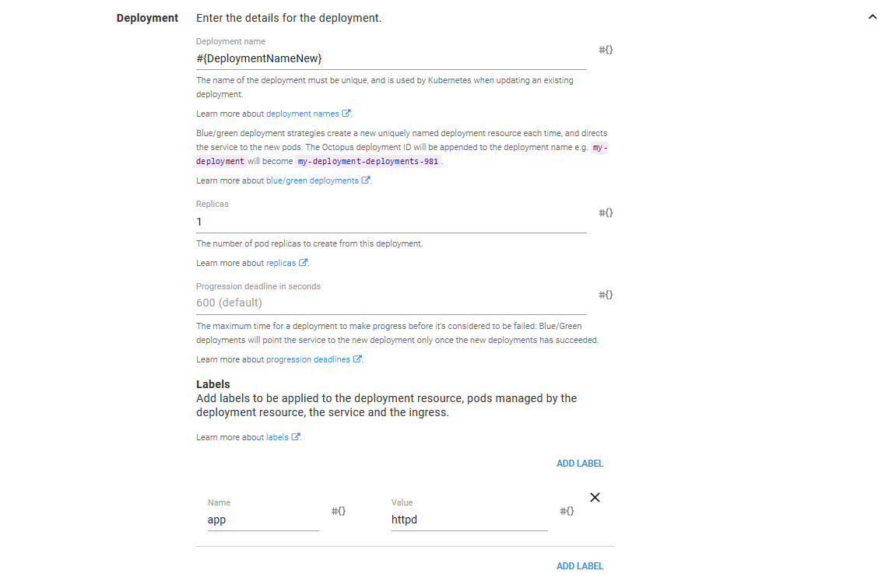Click the upper ADD LABEL button
The height and width of the screenshot is (588, 892).
579,464
